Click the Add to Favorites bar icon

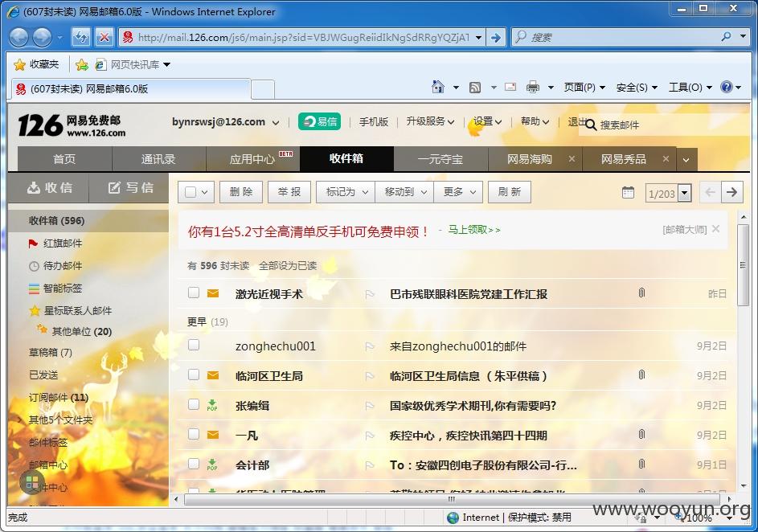click(x=82, y=64)
